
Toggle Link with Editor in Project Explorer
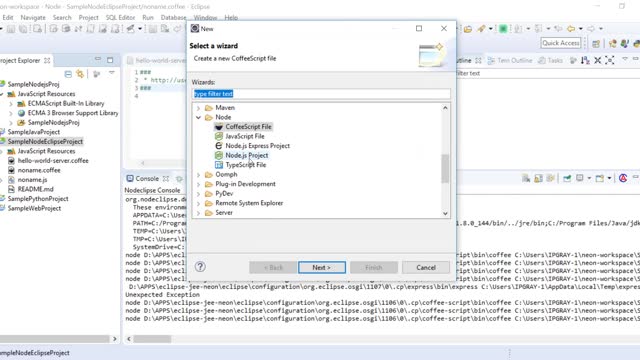click(x=80, y=74)
